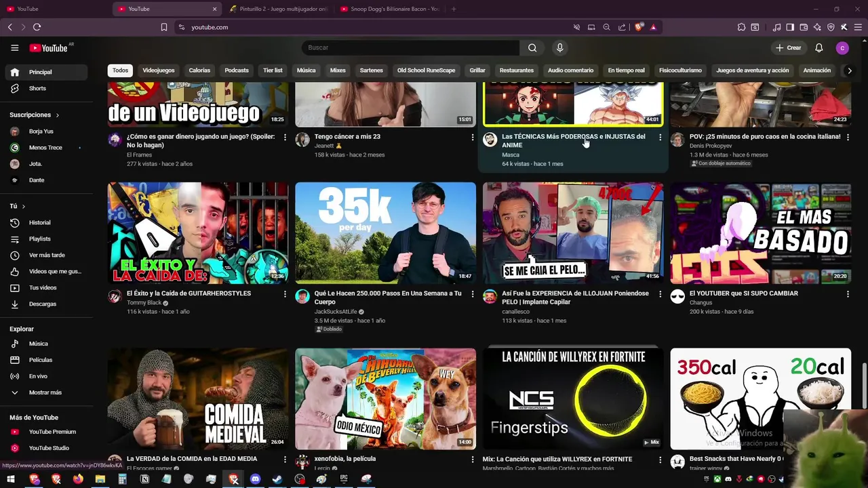Open Borja Yus channel subscription

46,131
